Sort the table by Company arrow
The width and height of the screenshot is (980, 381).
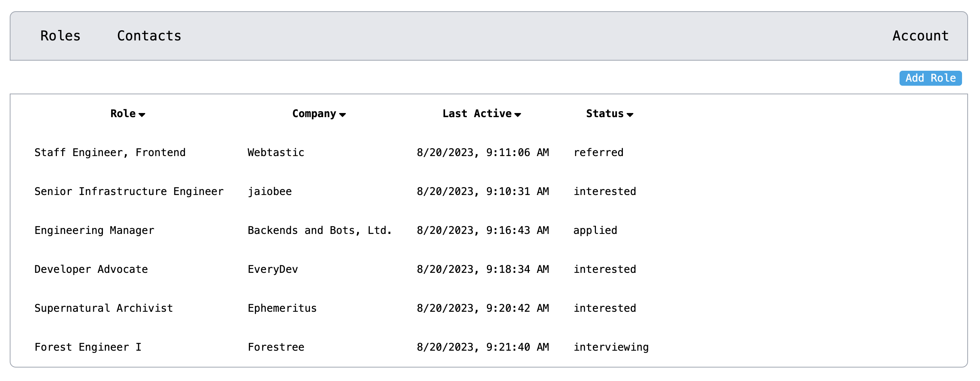tap(343, 115)
